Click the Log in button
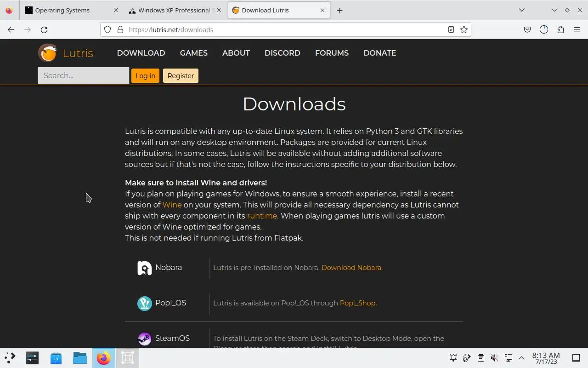588x368 pixels. point(145,75)
